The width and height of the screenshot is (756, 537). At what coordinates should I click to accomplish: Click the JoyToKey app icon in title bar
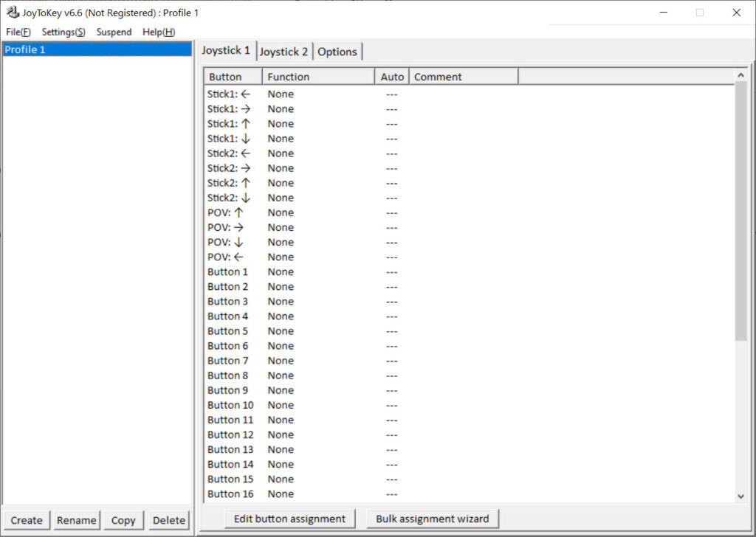[13, 12]
